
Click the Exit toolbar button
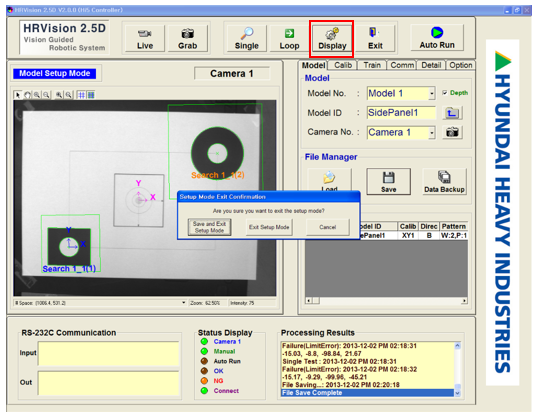[x=375, y=38]
